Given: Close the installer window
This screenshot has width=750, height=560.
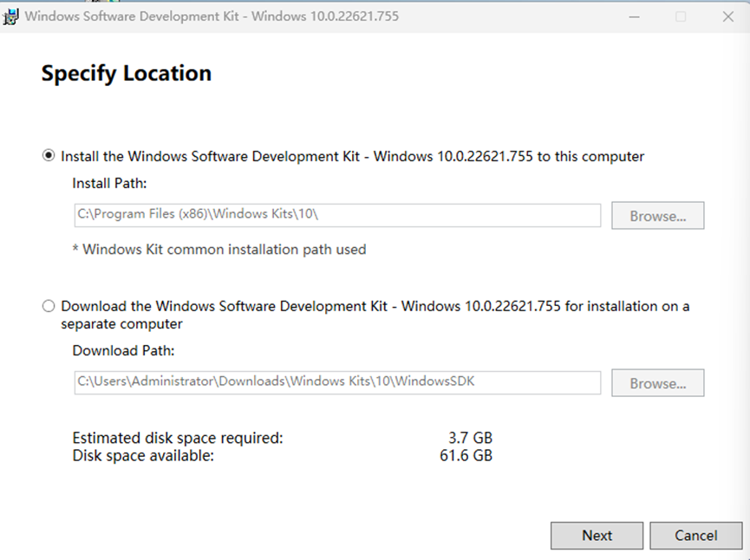Looking at the screenshot, I should click(x=728, y=16).
